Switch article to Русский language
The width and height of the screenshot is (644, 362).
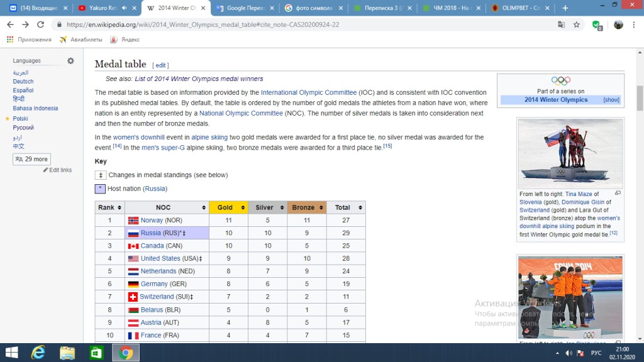click(x=23, y=128)
